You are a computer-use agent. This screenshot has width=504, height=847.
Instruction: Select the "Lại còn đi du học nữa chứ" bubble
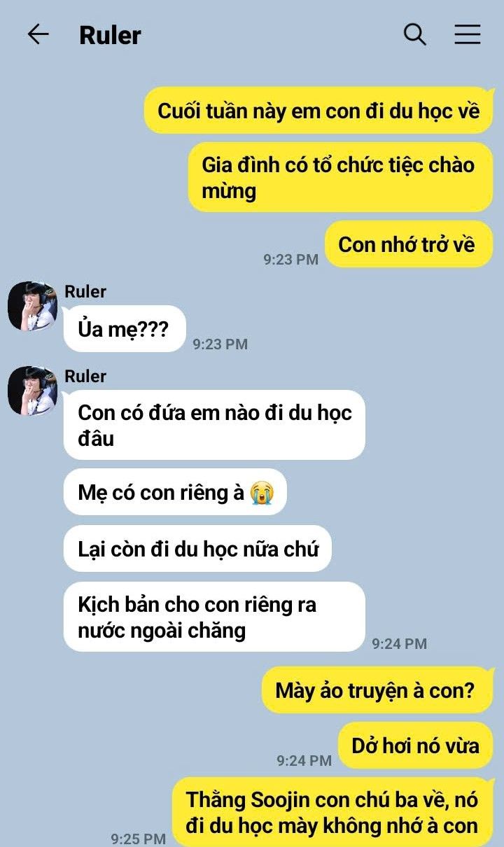pos(197,549)
